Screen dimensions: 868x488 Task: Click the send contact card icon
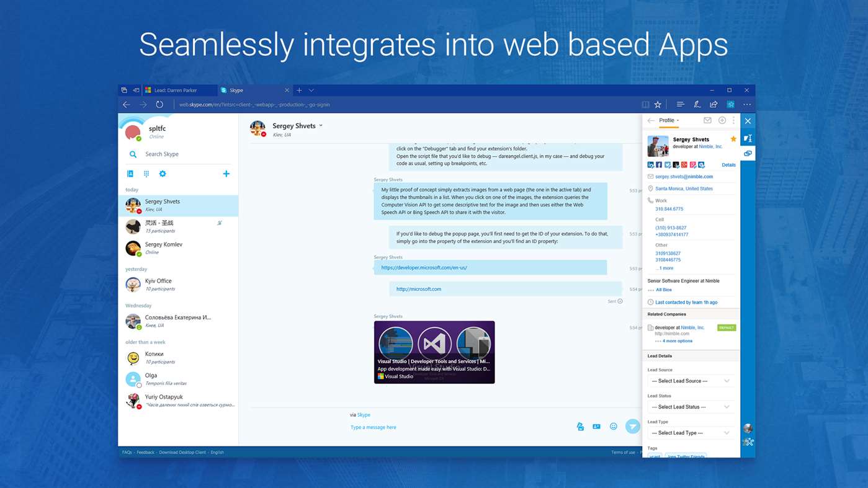pyautogui.click(x=596, y=427)
